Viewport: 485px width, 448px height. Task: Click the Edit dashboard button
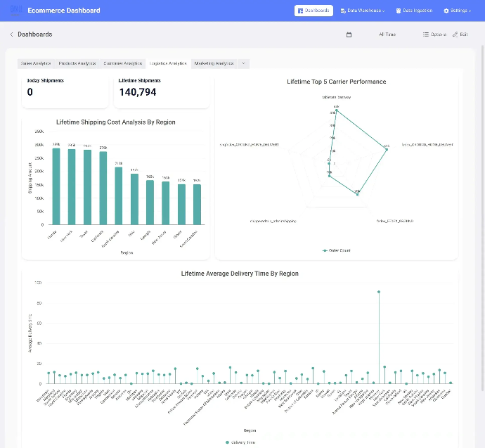pyautogui.click(x=460, y=34)
